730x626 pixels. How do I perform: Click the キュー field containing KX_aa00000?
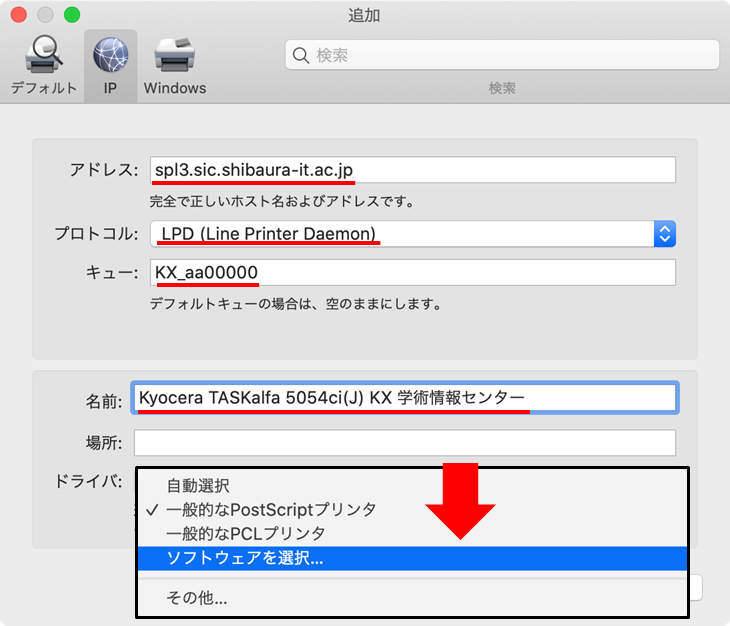tap(412, 272)
